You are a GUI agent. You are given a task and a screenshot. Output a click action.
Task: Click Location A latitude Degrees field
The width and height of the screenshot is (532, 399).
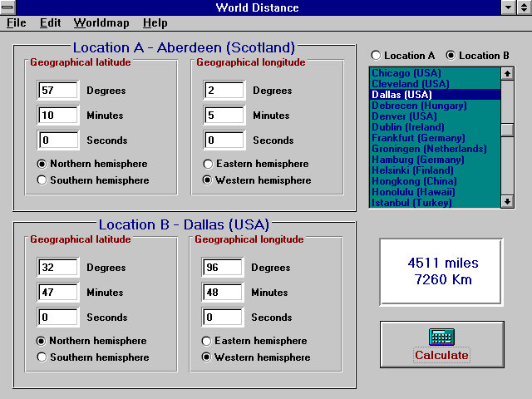coord(58,91)
